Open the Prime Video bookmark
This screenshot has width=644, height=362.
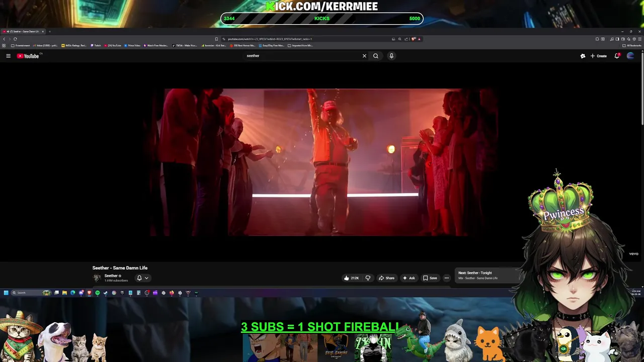point(132,45)
